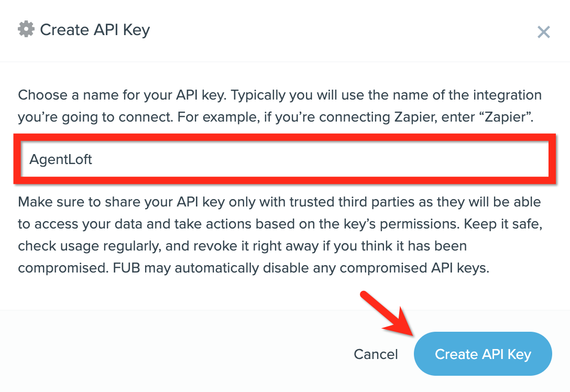
Task: Close the Create API Key dialog
Action: point(543,32)
